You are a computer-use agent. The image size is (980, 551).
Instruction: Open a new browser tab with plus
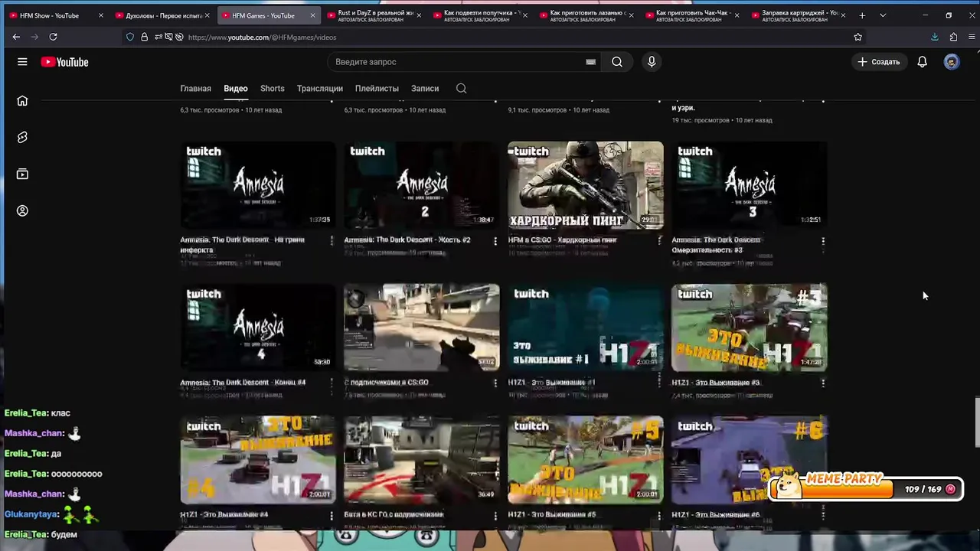point(862,15)
